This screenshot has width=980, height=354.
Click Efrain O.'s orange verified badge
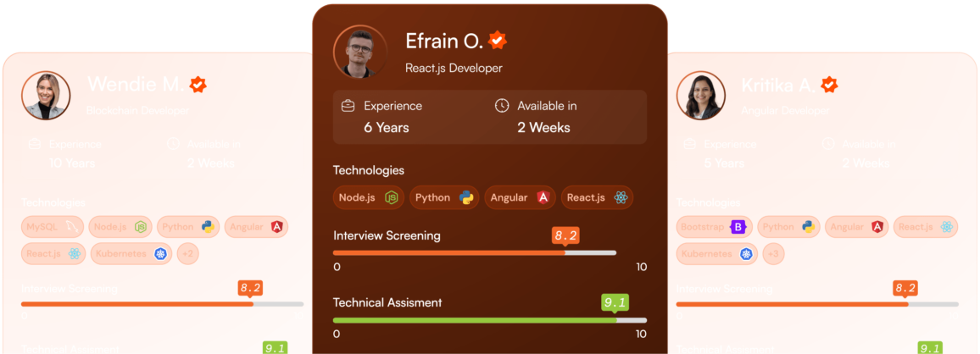tap(497, 40)
